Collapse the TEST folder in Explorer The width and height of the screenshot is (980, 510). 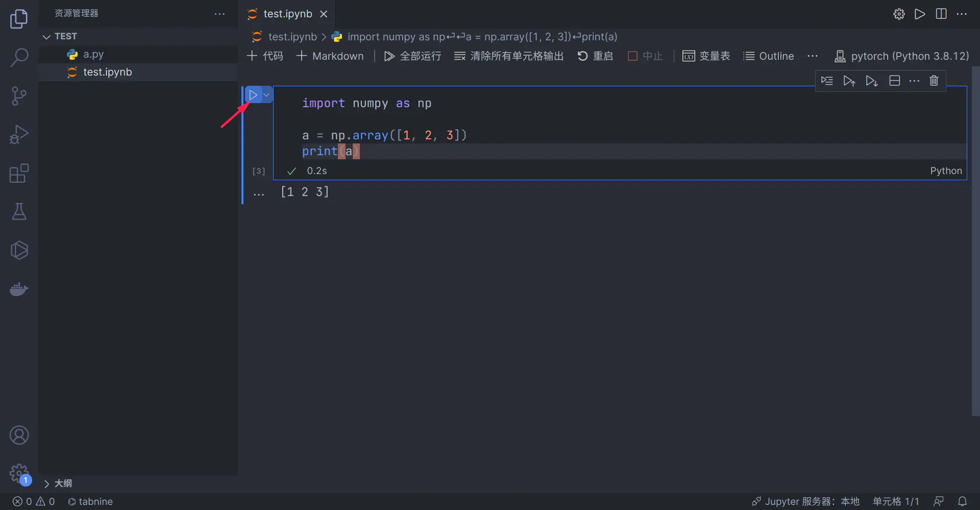tap(46, 36)
